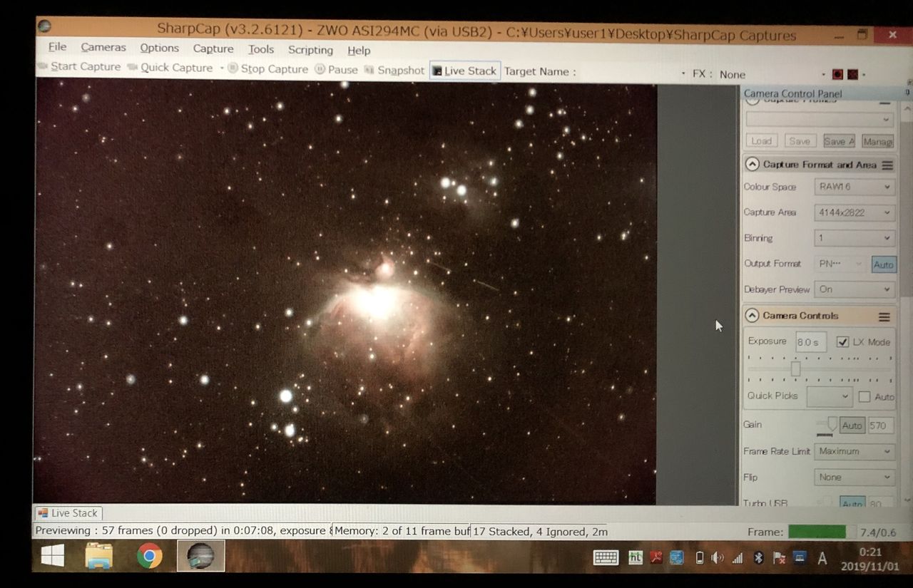Click the Exposure slider handle
The image size is (913, 588).
(x=795, y=368)
